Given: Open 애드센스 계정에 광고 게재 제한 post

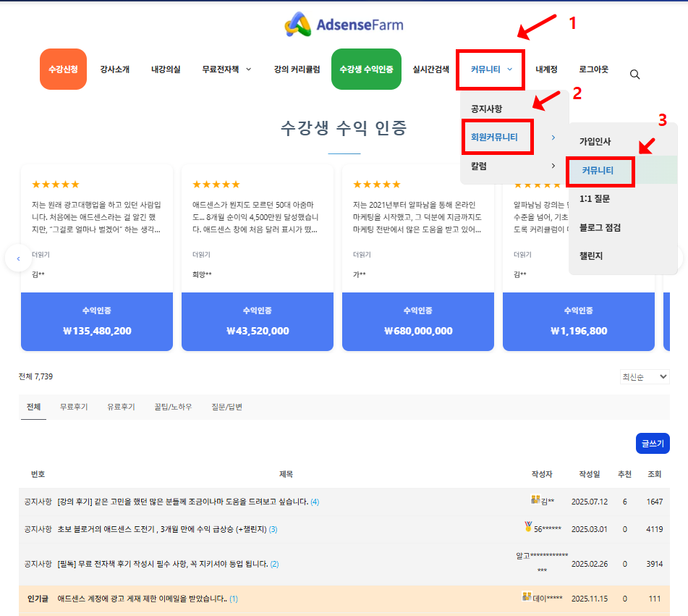Looking at the screenshot, I should [143, 599].
